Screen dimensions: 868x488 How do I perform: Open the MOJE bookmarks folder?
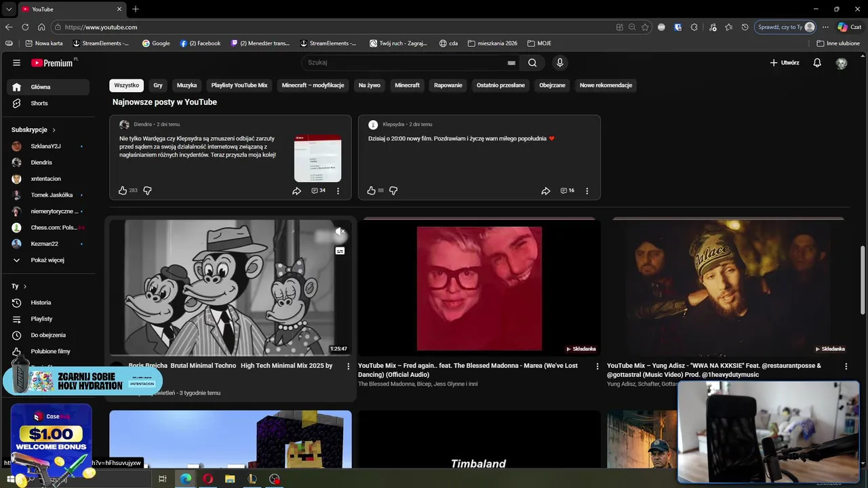[539, 43]
